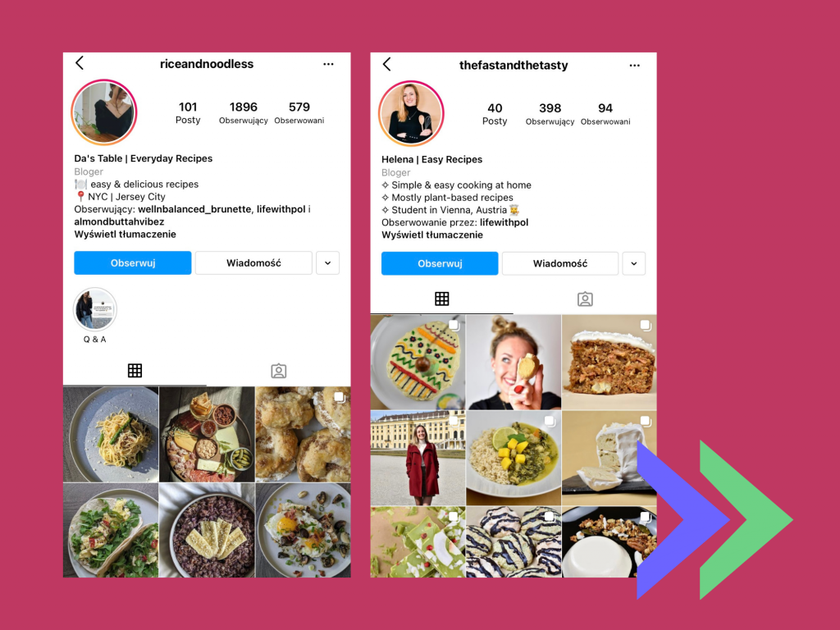Show thefastandthetasty posts grid view
The width and height of the screenshot is (840, 630).
coord(442,299)
